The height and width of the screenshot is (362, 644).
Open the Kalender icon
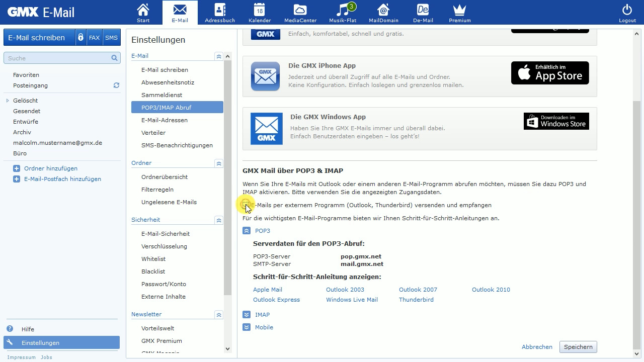pos(260,10)
